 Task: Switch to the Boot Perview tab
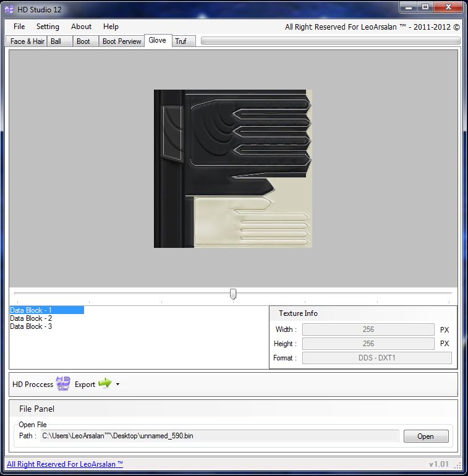[122, 41]
